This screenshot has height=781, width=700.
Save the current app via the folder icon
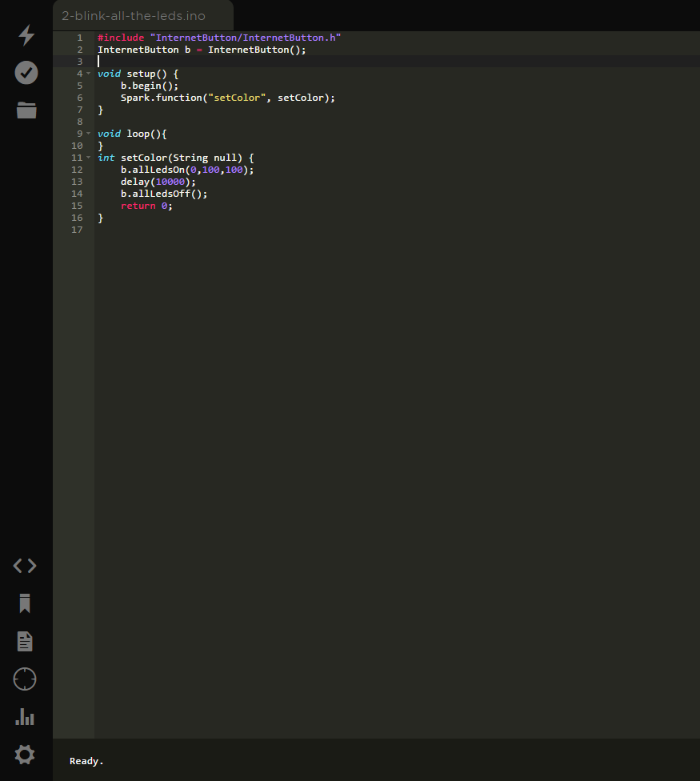point(26,110)
